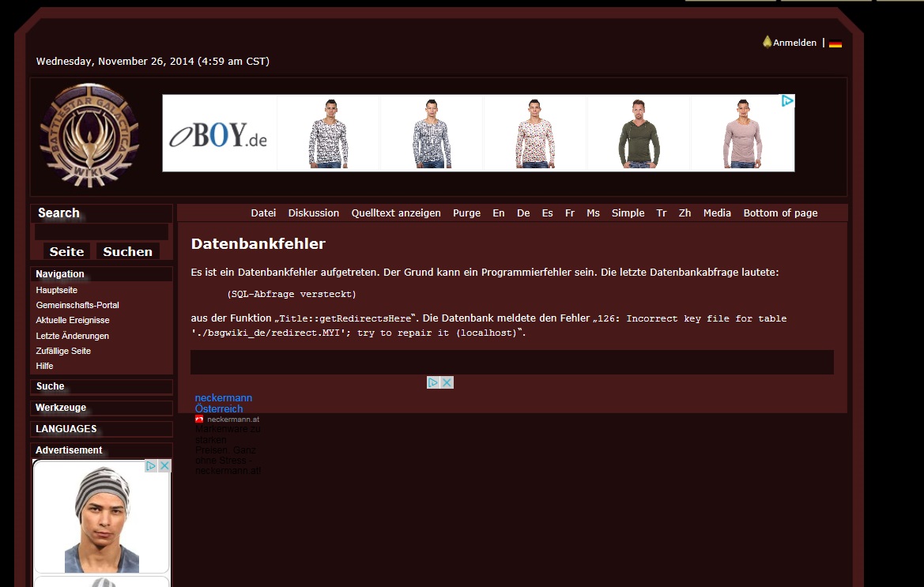This screenshot has height=587, width=924.
Task: Expand the LANGUAGES sidebar section
Action: click(66, 429)
